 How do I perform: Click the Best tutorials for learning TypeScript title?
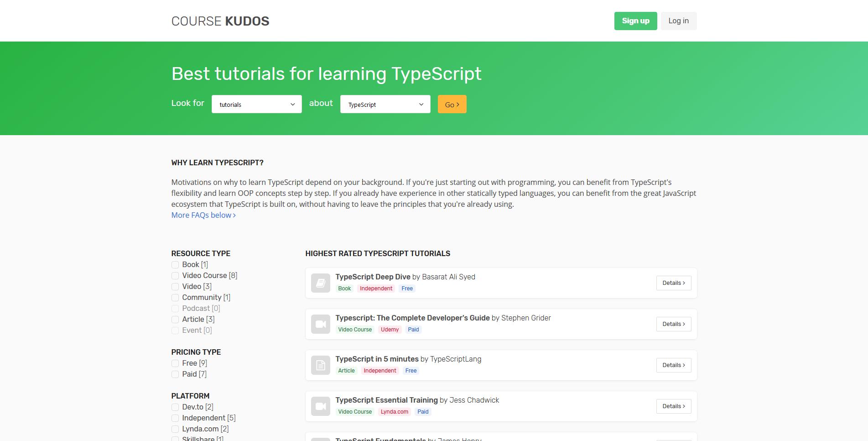click(x=326, y=73)
